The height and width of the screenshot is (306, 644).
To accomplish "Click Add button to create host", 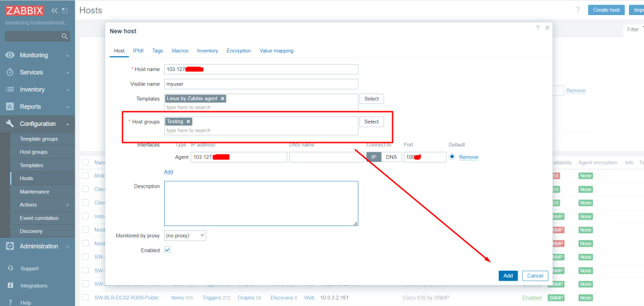I will [508, 276].
